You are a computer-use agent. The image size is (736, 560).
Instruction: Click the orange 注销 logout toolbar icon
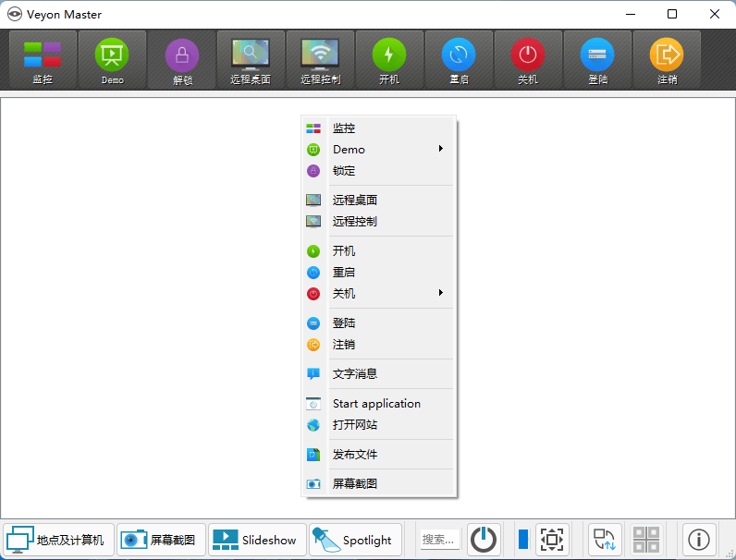tap(667, 61)
